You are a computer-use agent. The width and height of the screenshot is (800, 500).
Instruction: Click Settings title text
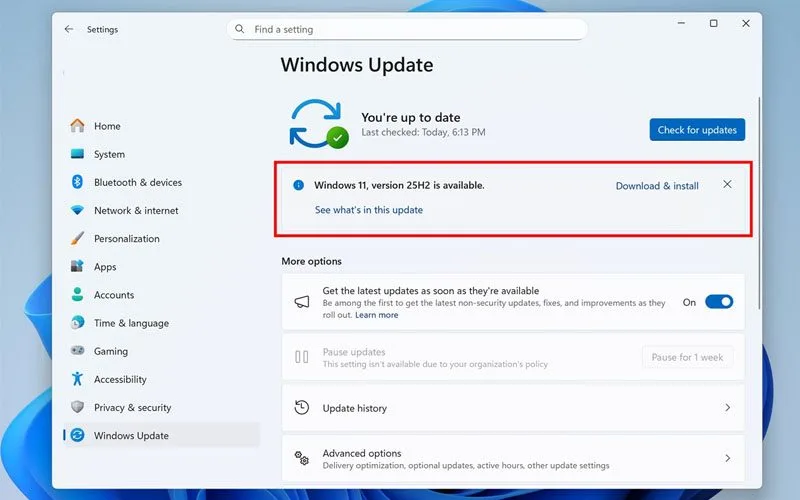pyautogui.click(x=102, y=30)
